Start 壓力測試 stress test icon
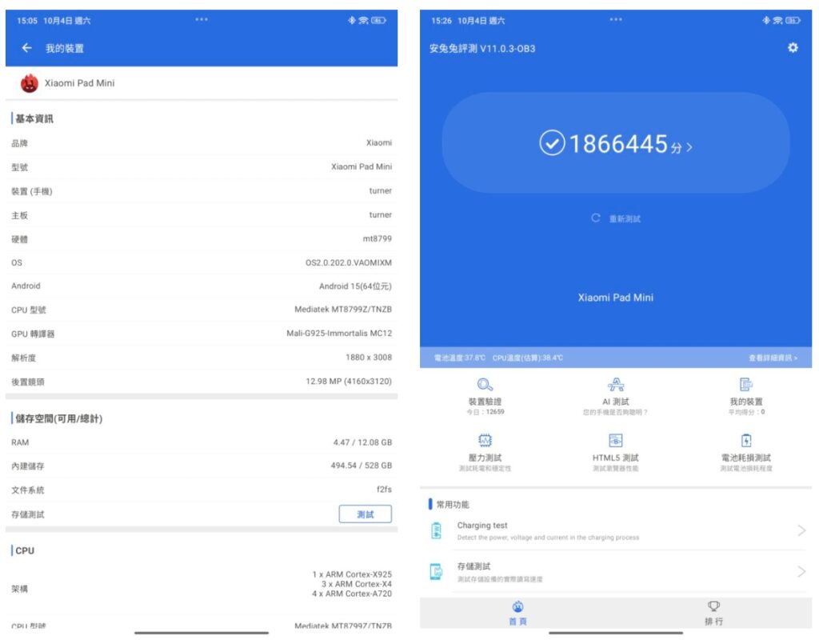 coord(485,441)
